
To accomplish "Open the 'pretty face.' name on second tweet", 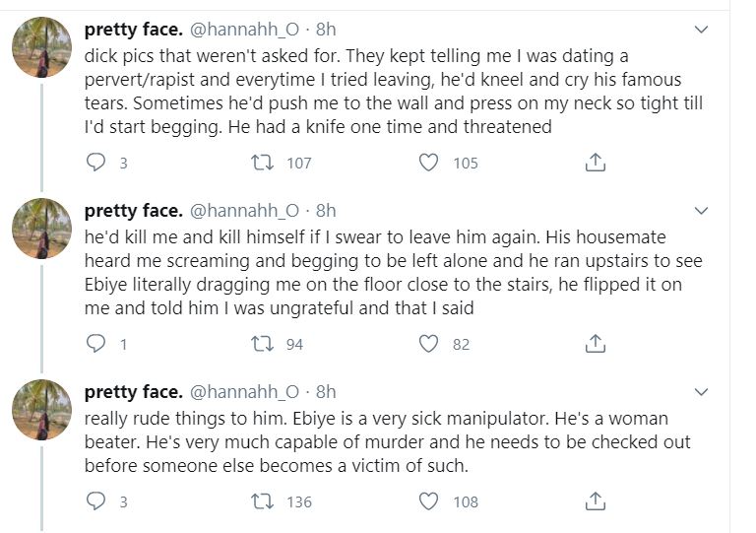I will (x=134, y=211).
